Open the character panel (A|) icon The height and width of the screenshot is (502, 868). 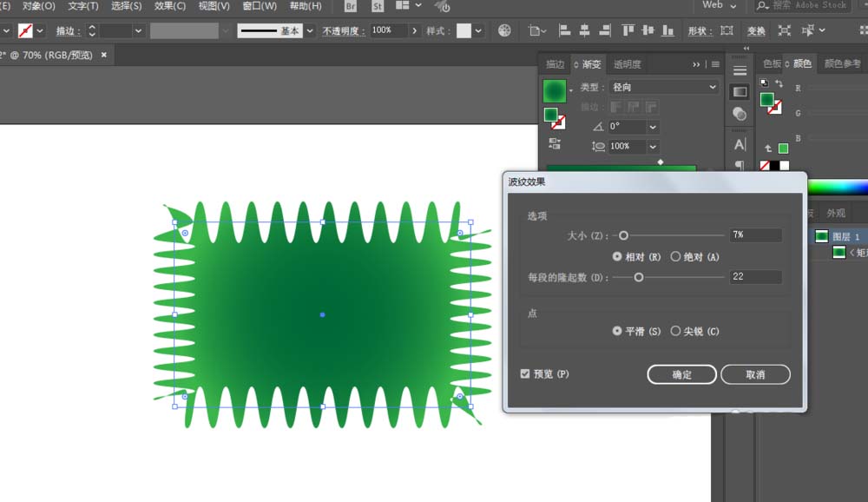pyautogui.click(x=740, y=145)
